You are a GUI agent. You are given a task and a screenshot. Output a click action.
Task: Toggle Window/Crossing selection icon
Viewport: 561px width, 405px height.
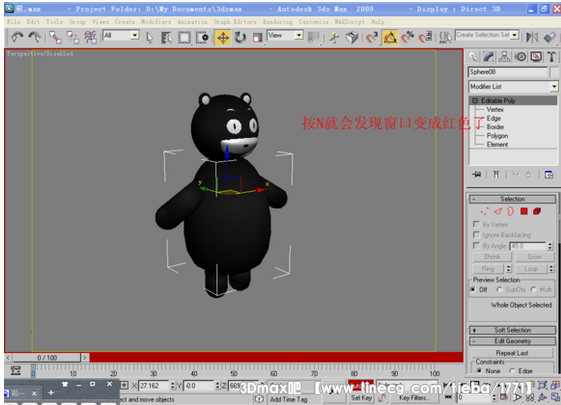[x=202, y=37]
